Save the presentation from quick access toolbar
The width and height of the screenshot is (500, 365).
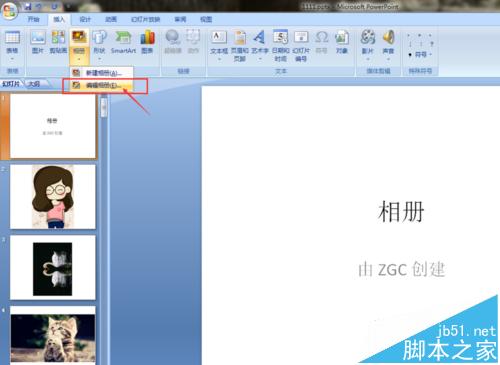pyautogui.click(x=28, y=6)
